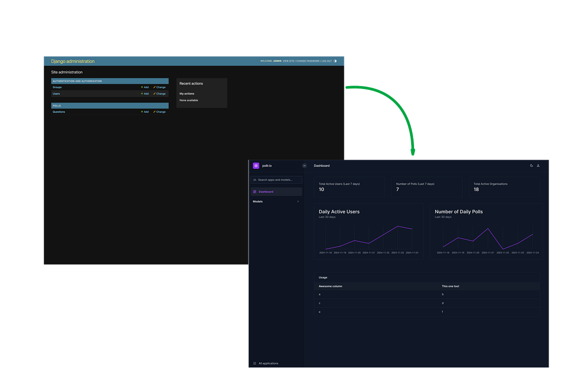Image resolution: width=577 pixels, height=392 pixels.
Task: Open the user account icon at top right
Action: click(x=538, y=165)
